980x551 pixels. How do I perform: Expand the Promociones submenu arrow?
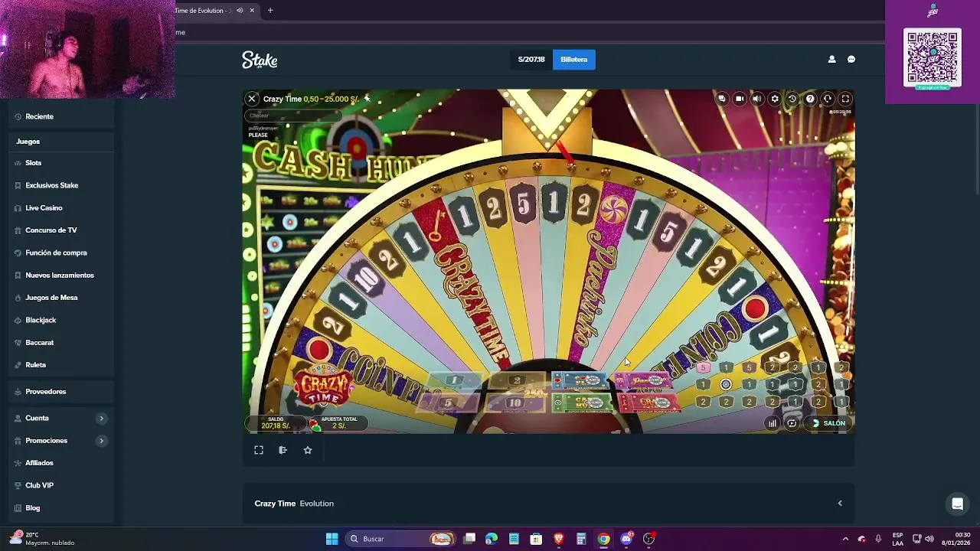[x=101, y=441]
